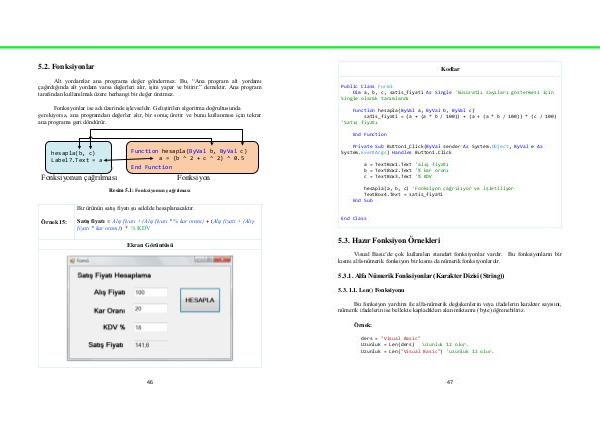Click the 'Alış Fiyatı' form label

click(109, 292)
